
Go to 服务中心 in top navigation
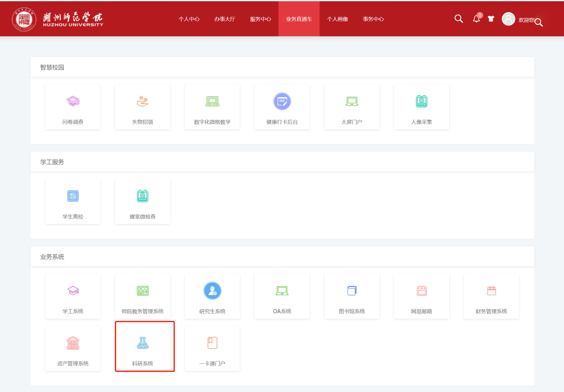pos(260,19)
